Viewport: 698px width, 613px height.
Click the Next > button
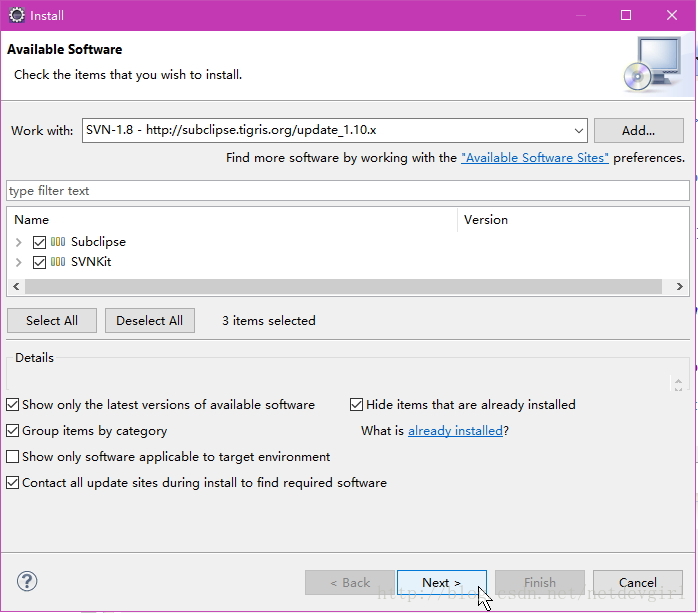click(x=442, y=582)
